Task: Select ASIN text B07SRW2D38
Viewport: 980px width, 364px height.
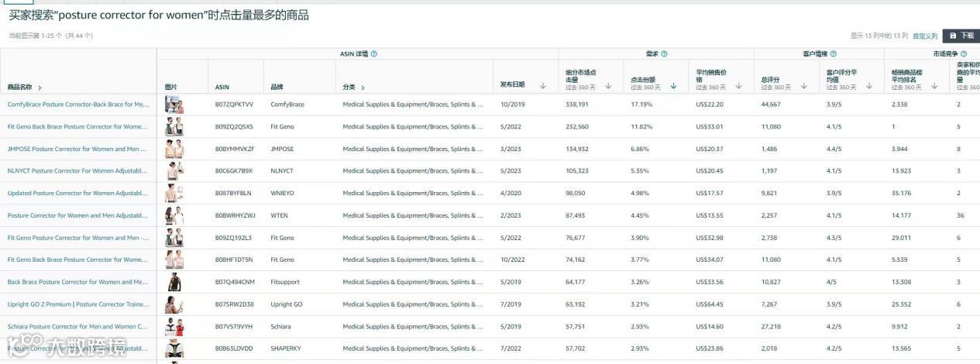Action: [x=234, y=304]
